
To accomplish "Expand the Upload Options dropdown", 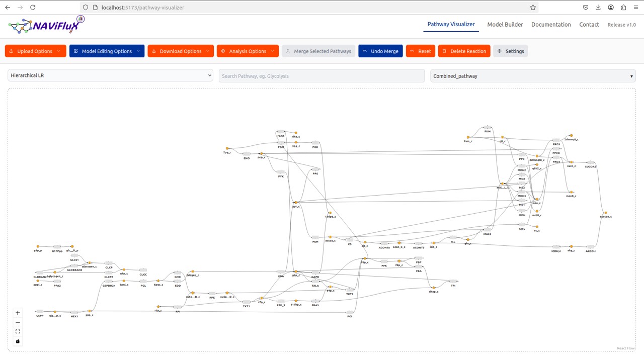I will point(35,51).
